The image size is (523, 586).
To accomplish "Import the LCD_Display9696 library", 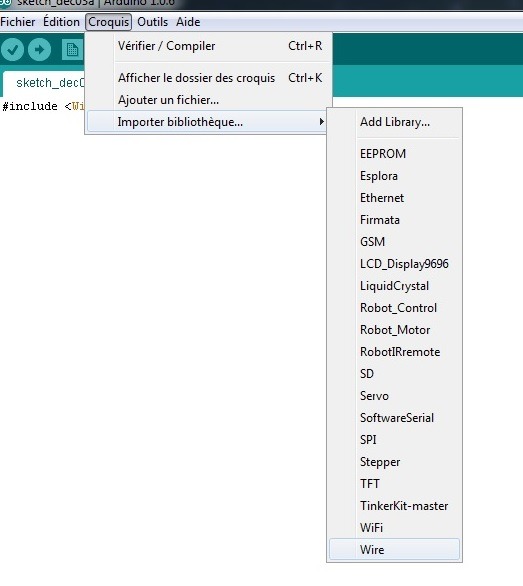I will pyautogui.click(x=394, y=264).
